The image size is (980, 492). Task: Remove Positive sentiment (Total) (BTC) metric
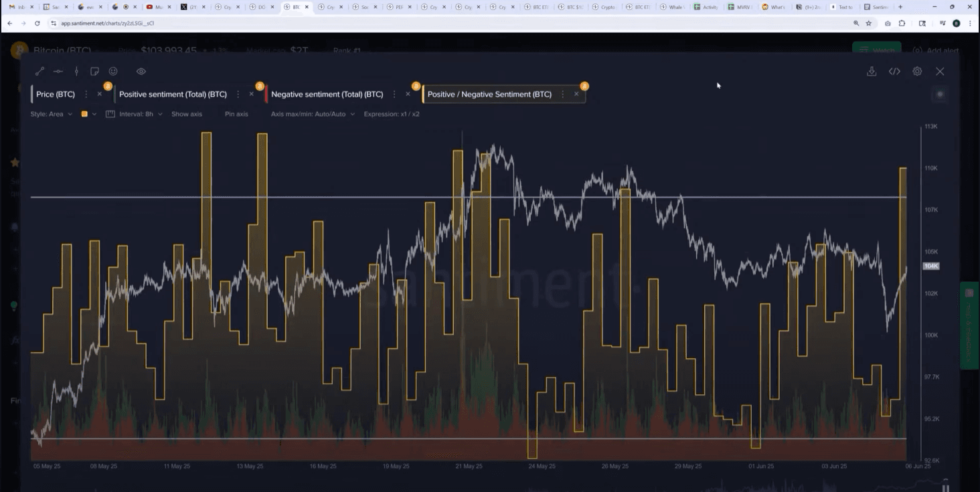252,94
